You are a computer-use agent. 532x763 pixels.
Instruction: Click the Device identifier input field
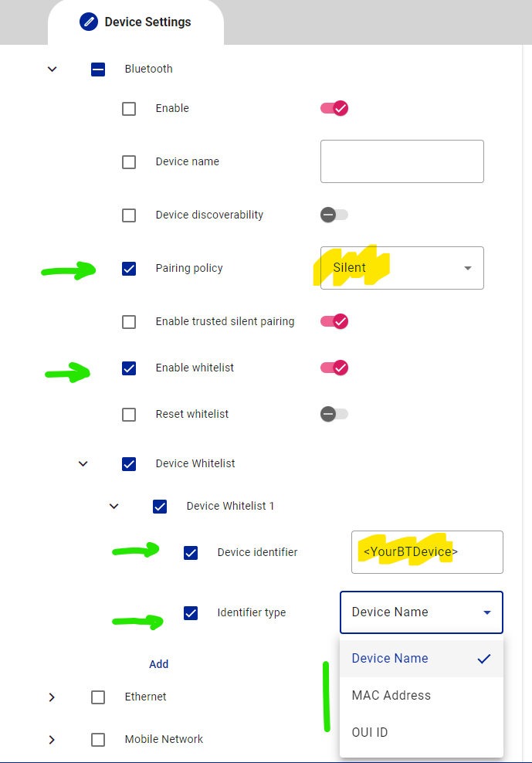click(x=427, y=552)
